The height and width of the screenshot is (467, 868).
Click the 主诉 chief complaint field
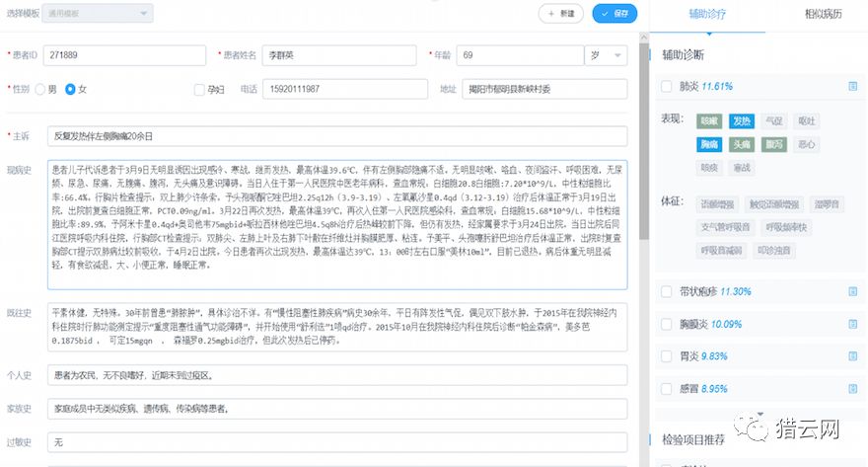[x=337, y=136]
